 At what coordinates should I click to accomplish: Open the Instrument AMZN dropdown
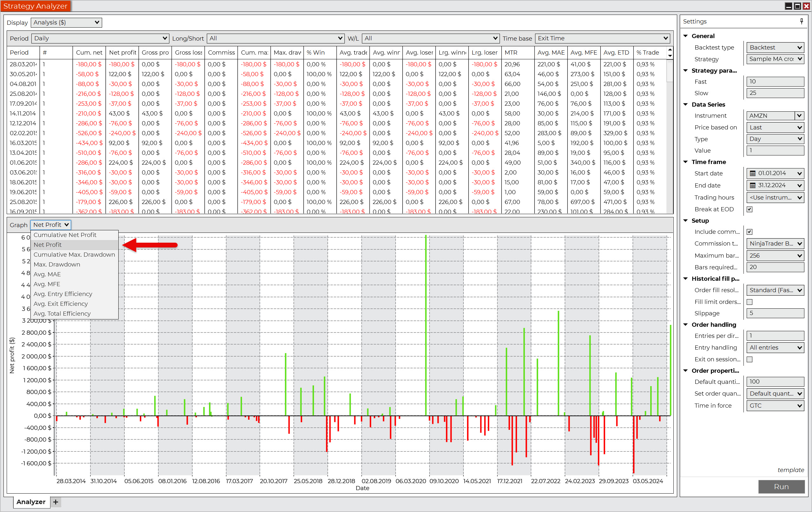799,116
